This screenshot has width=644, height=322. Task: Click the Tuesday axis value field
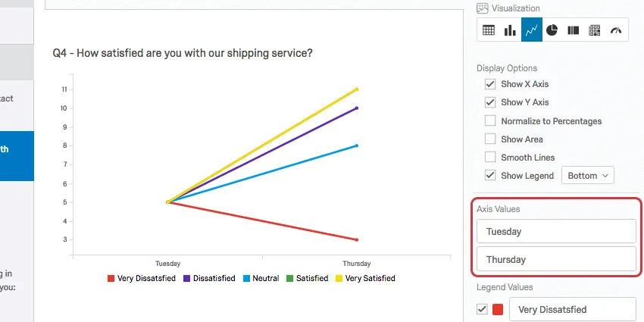tap(556, 231)
